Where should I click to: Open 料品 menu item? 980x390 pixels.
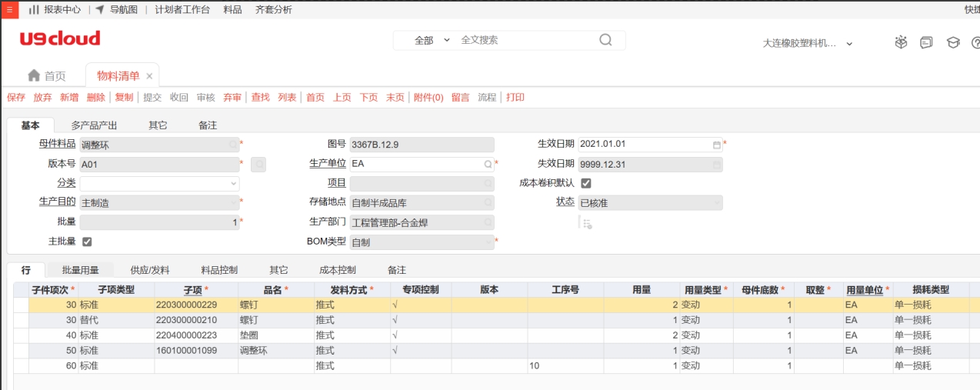pyautogui.click(x=232, y=9)
